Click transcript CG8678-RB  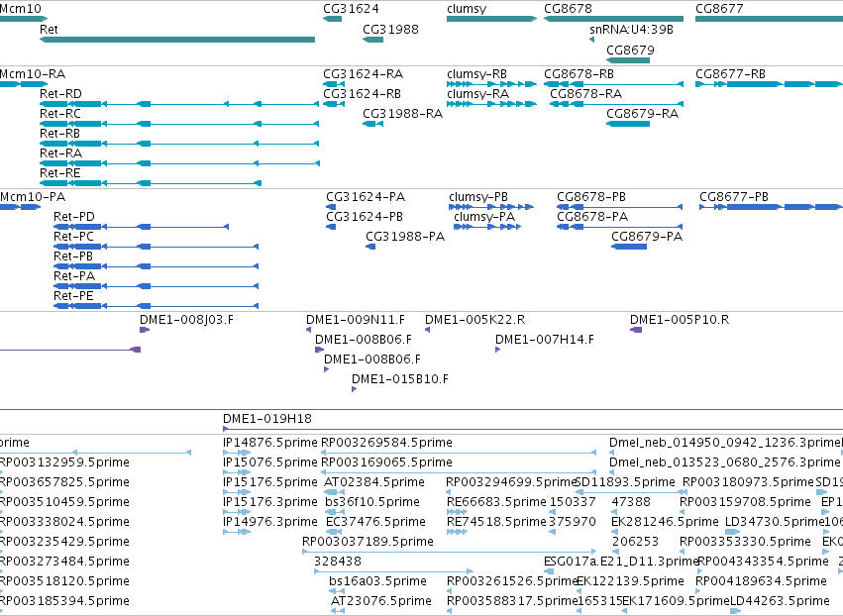pos(614,84)
